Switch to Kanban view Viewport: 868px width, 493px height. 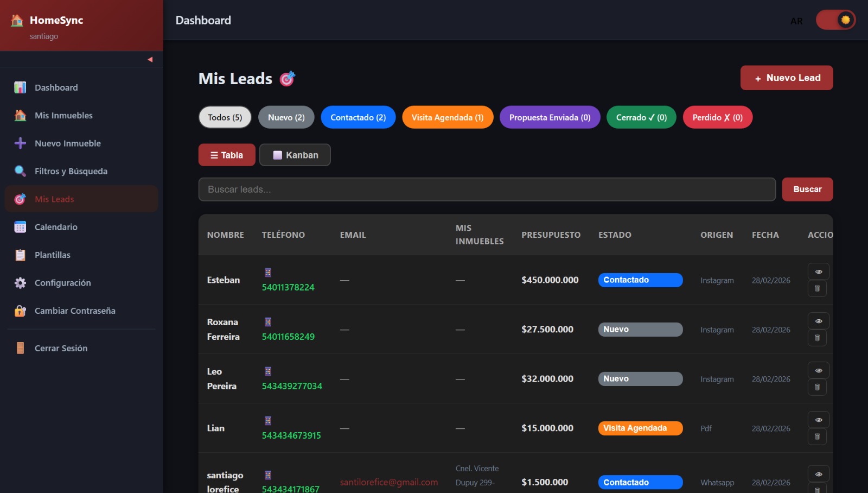[x=295, y=155]
